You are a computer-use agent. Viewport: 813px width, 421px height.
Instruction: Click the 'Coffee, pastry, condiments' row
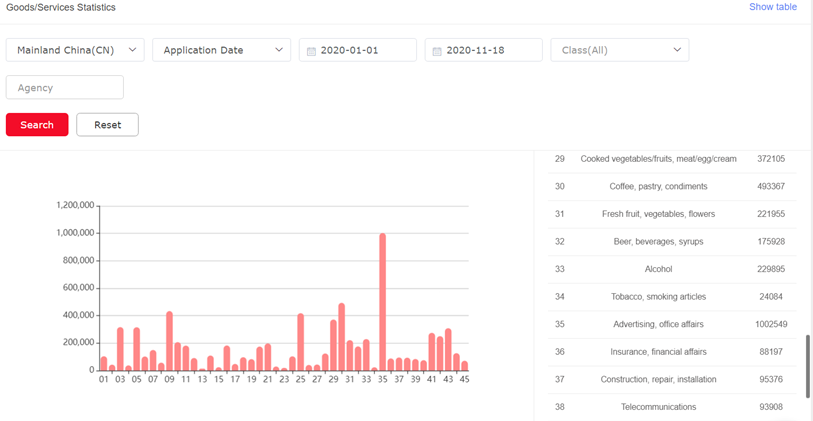coord(672,186)
